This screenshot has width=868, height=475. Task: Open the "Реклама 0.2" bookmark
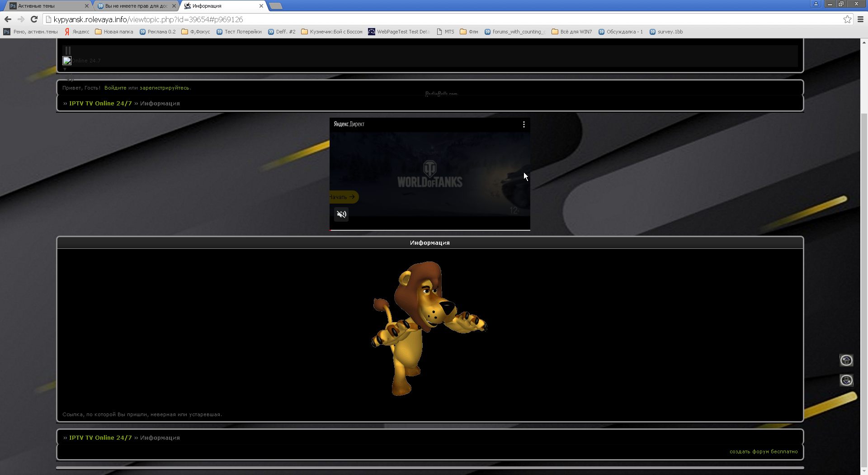click(157, 32)
